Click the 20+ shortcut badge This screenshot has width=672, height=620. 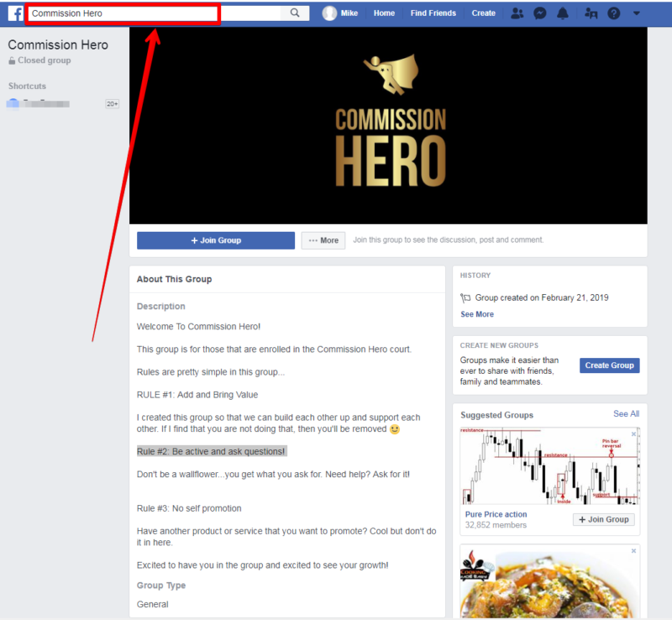click(113, 104)
